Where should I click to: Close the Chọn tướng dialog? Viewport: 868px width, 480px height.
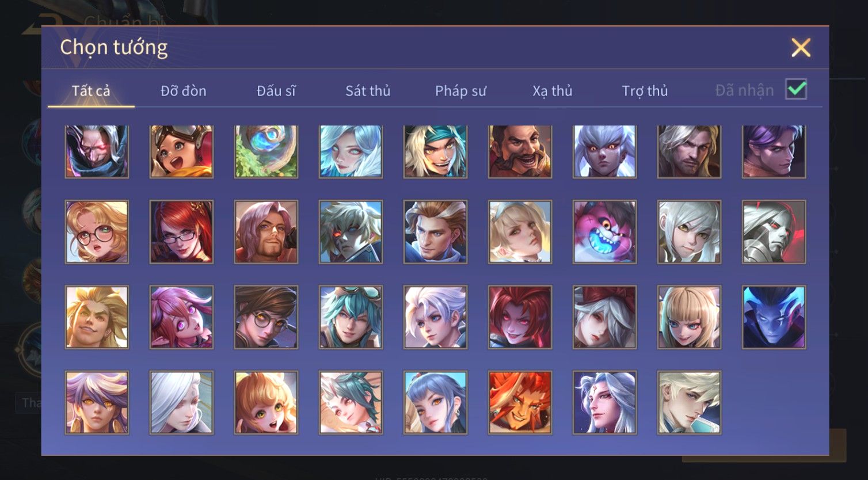[801, 47]
